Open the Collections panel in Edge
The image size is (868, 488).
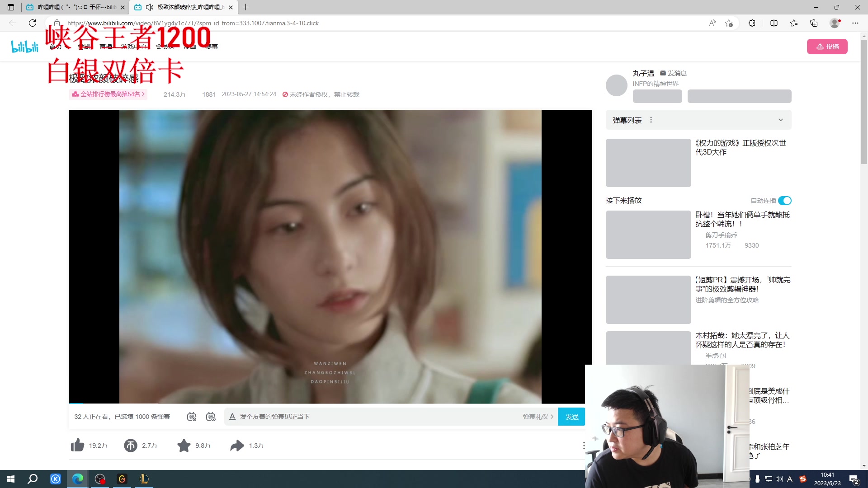[x=814, y=23]
